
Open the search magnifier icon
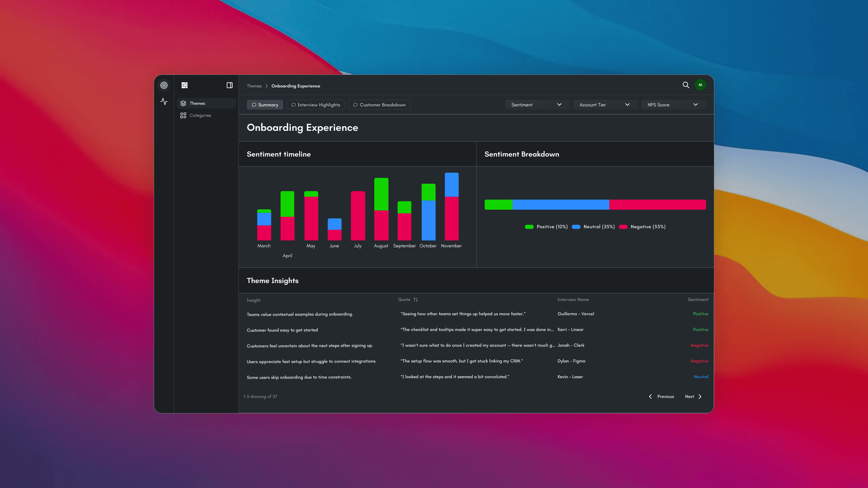(x=686, y=85)
